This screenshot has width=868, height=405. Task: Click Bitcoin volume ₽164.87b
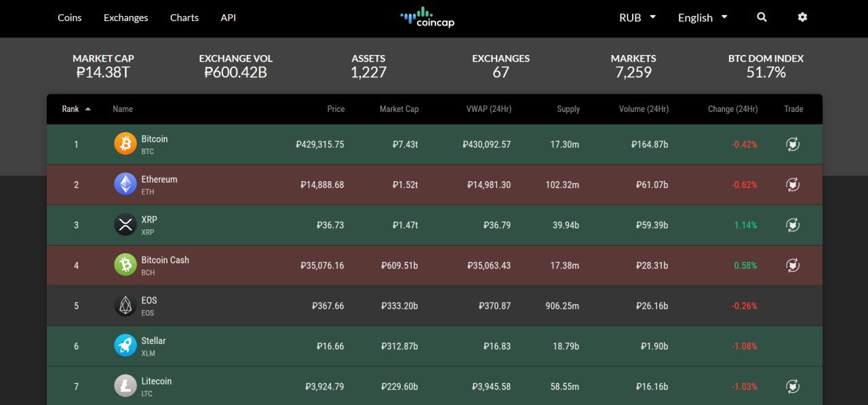pyautogui.click(x=650, y=144)
